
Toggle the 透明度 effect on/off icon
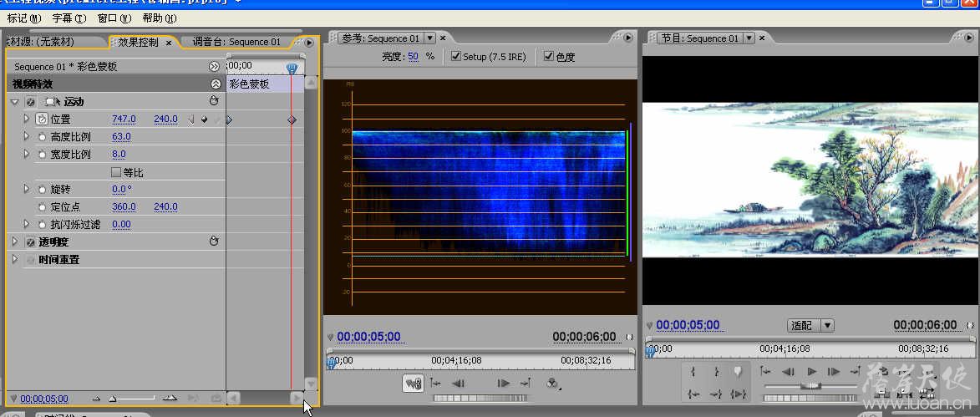29,242
